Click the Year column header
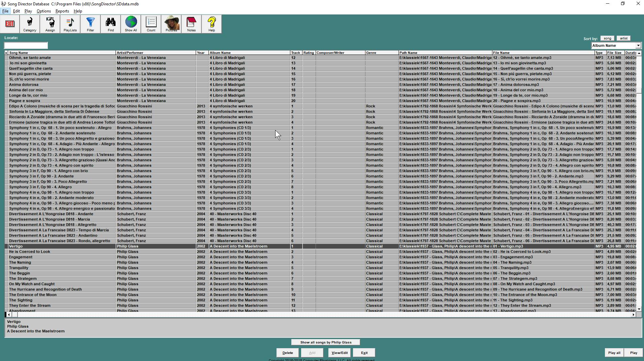644x361 pixels. coord(202,53)
